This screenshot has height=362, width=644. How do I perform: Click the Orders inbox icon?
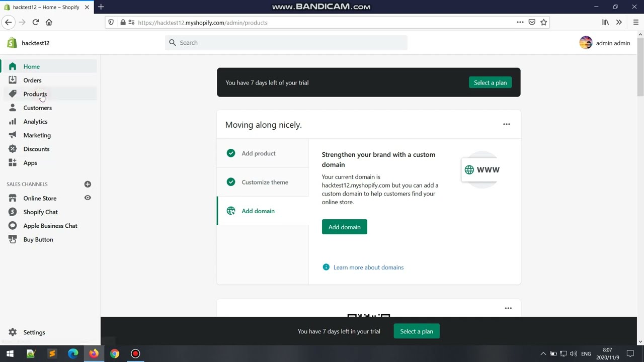point(13,80)
